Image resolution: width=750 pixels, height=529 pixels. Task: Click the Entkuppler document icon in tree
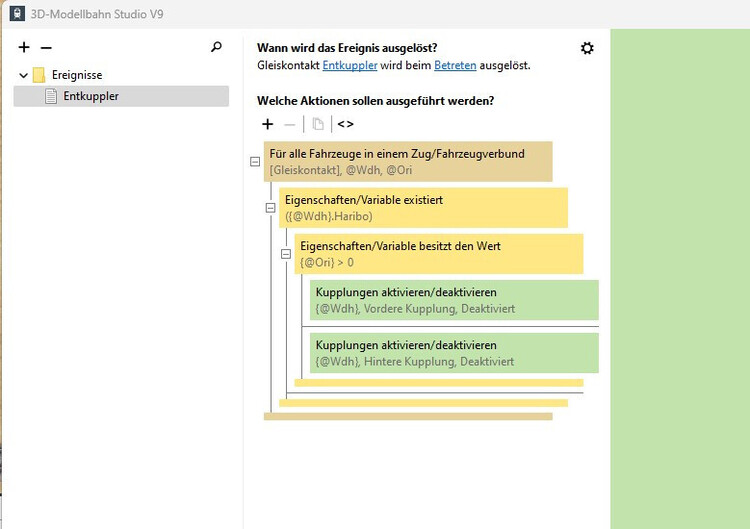point(52,96)
